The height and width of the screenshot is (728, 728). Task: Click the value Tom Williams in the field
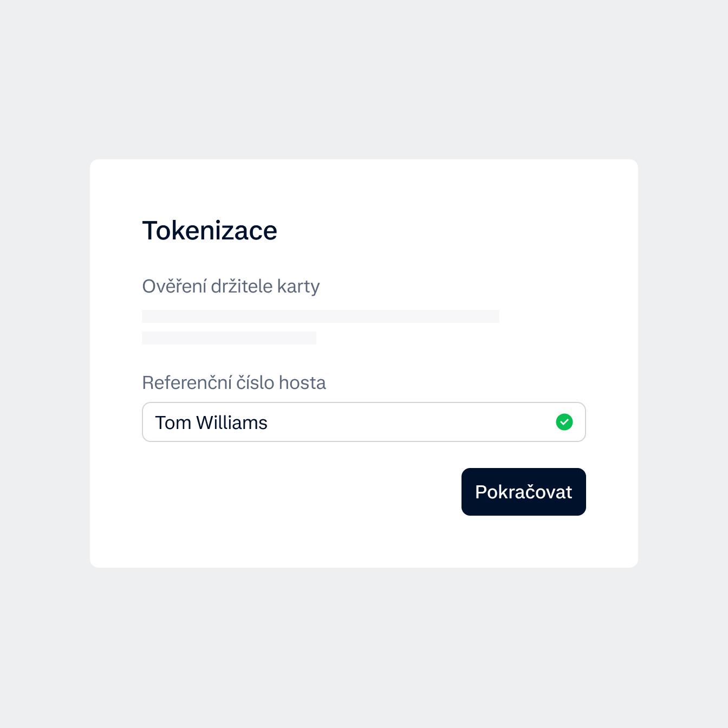212,422
